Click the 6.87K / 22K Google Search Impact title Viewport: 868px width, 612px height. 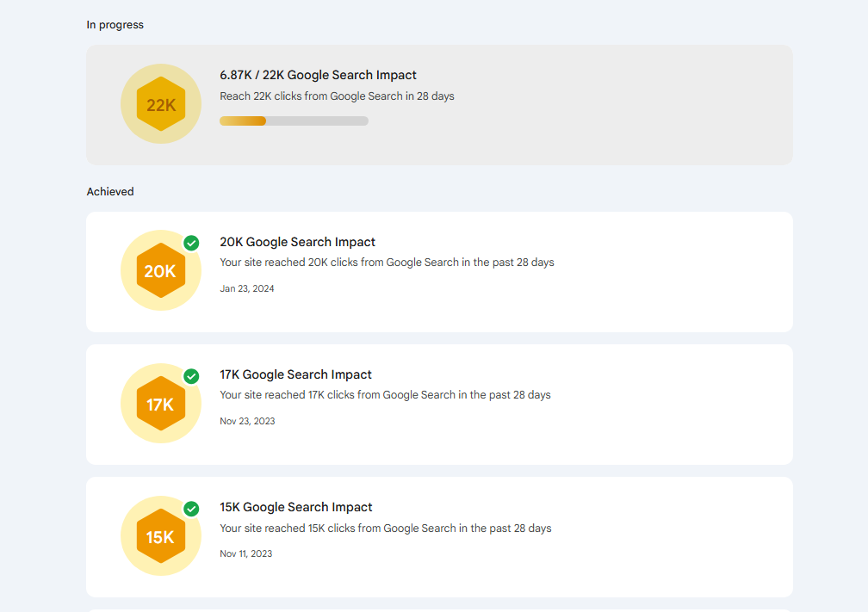pos(318,75)
